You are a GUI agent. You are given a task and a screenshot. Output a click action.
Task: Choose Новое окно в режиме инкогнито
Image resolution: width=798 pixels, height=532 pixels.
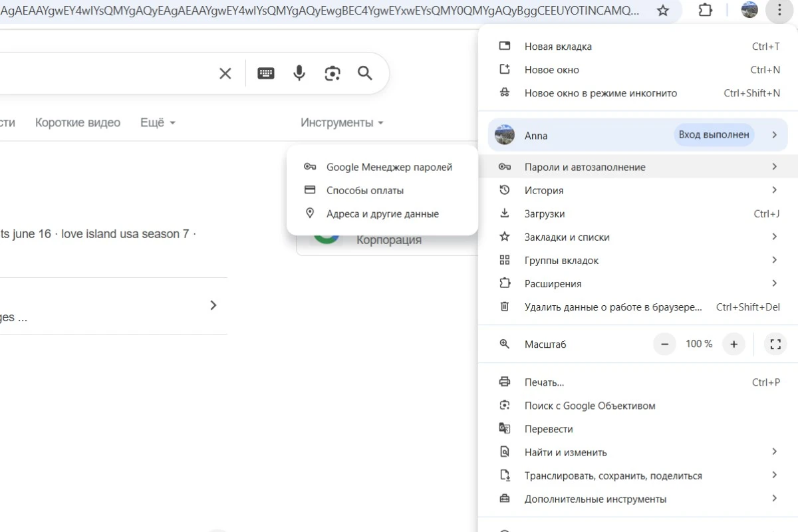pos(638,92)
